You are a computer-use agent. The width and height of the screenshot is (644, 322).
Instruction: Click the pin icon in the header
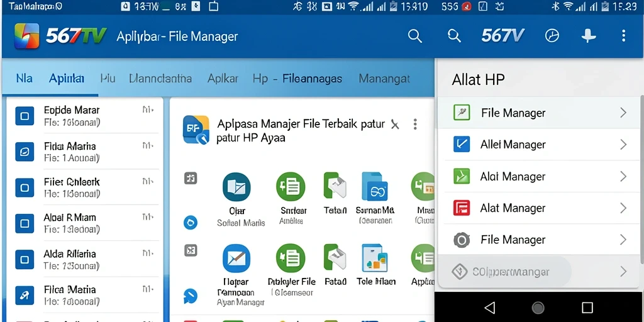(589, 36)
